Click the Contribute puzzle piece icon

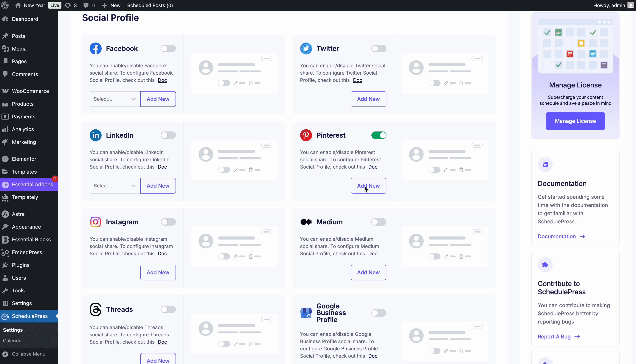545,265
